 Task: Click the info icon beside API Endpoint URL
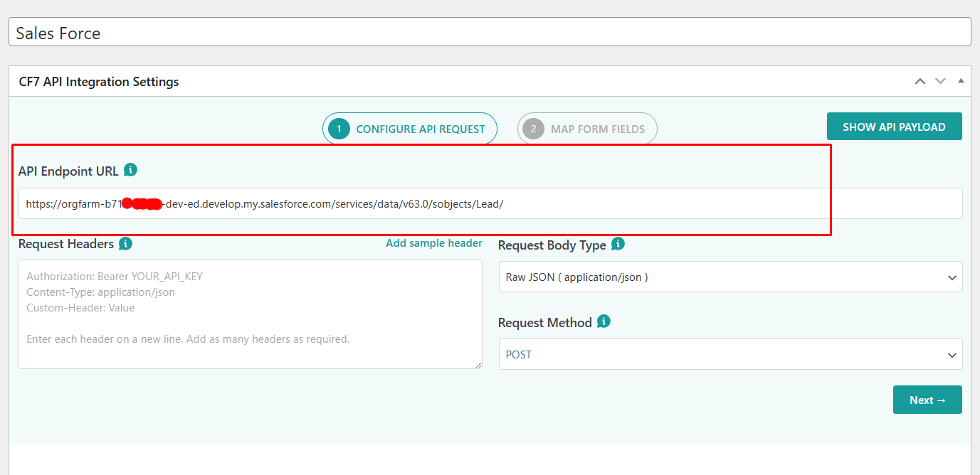coord(132,170)
